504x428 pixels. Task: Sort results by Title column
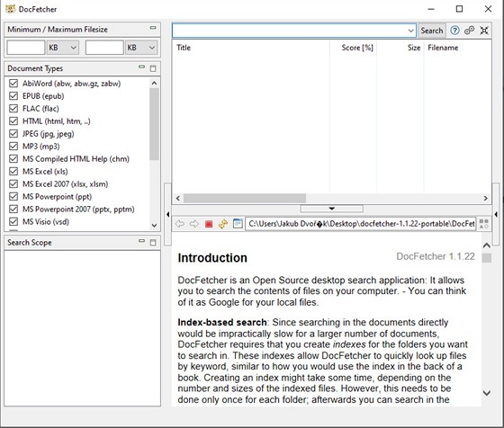point(251,48)
